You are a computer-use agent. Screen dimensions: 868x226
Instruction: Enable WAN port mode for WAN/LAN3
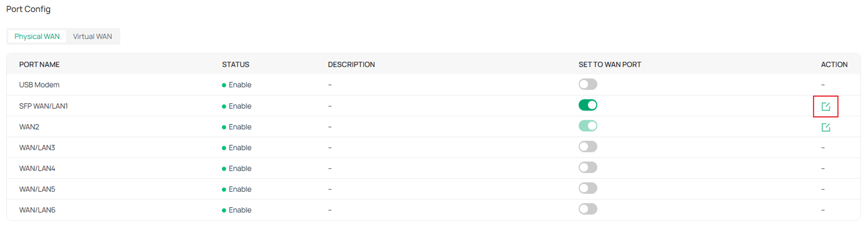pyautogui.click(x=588, y=146)
